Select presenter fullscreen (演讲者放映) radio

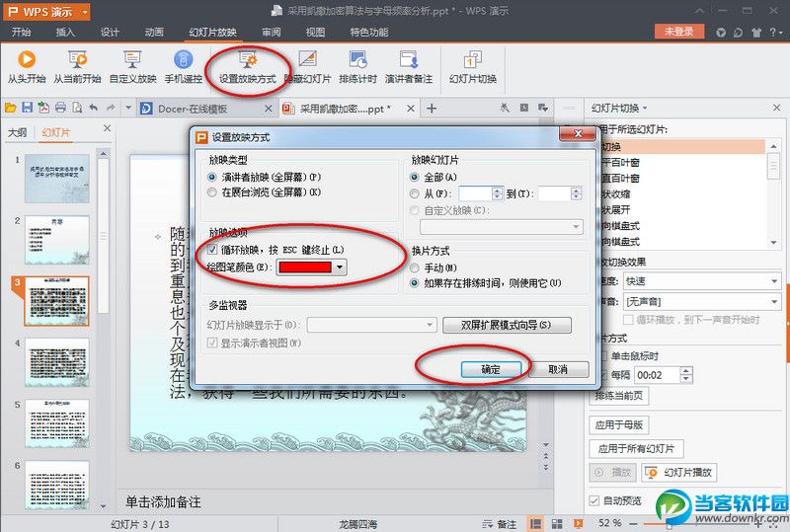click(212, 177)
